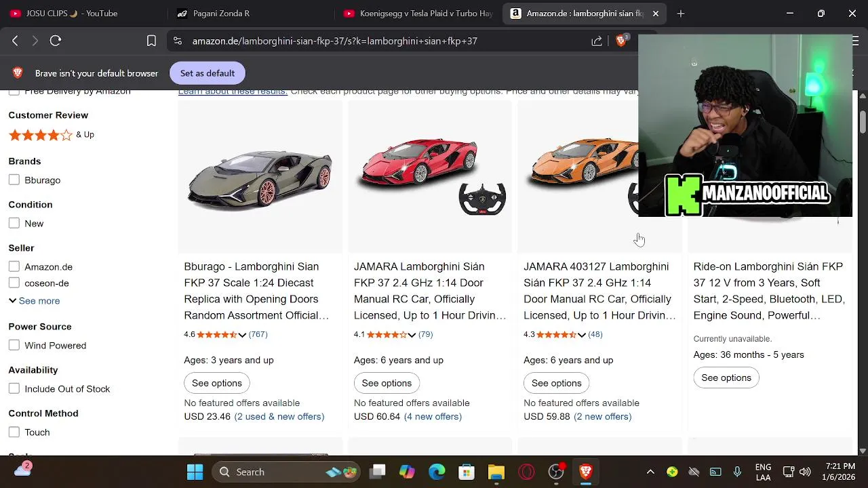Open Microsoft Edge from the taskbar
The height and width of the screenshot is (488, 868).
(x=437, y=472)
